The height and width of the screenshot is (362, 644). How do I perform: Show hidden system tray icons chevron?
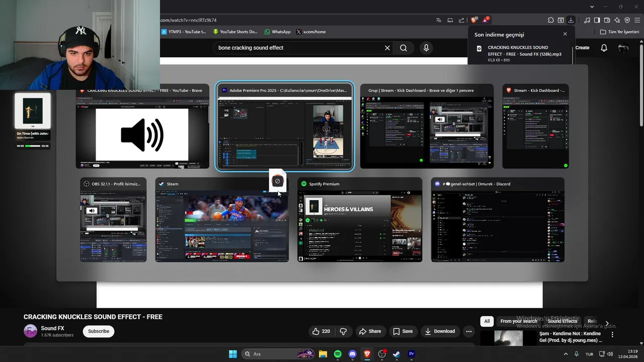[x=566, y=354]
